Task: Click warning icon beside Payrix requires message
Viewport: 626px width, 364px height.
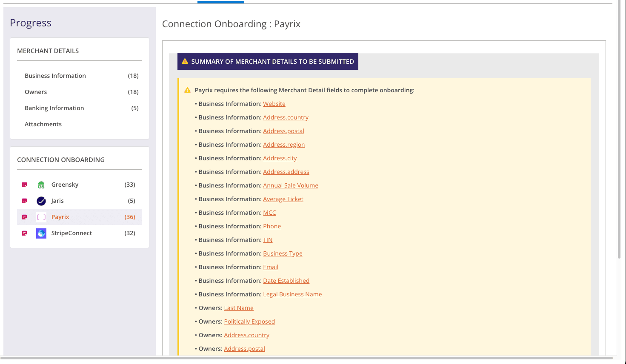Action: pos(187,90)
